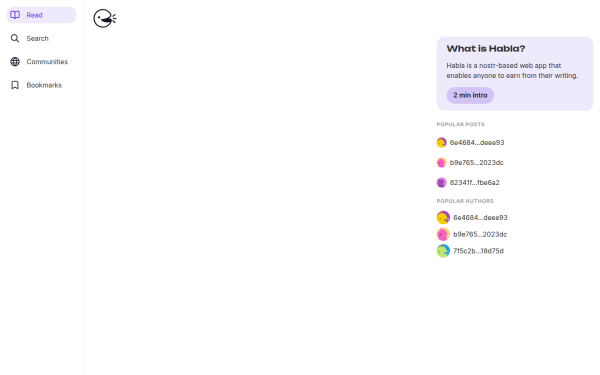The width and height of the screenshot is (600, 375).
Task: View popular author 6e4684...deee93 profile
Action: click(480, 217)
